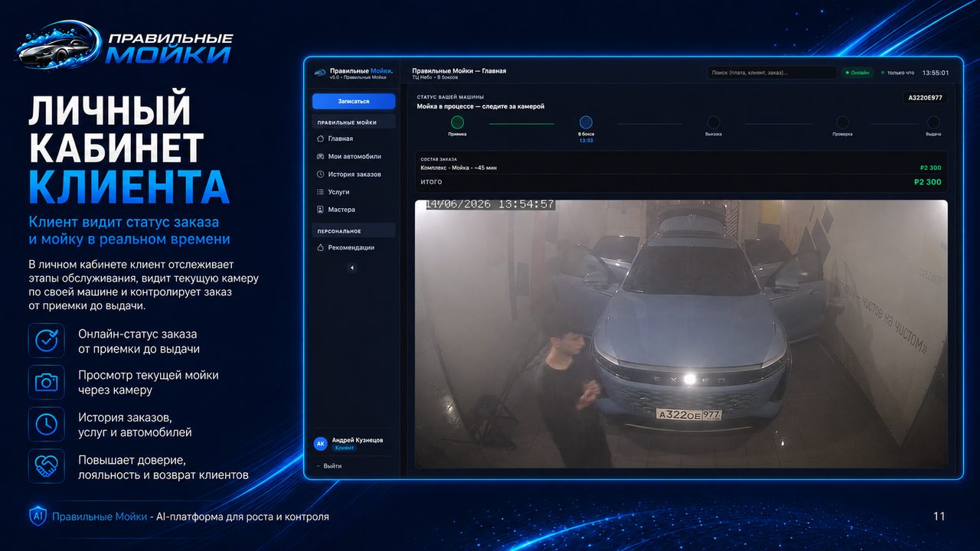Click the Правильные Мойки car logo top-left
The height and width of the screenshot is (551, 980).
tap(125, 46)
